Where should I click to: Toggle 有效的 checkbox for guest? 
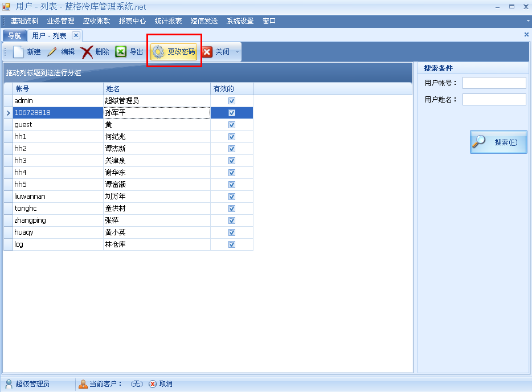(232, 125)
